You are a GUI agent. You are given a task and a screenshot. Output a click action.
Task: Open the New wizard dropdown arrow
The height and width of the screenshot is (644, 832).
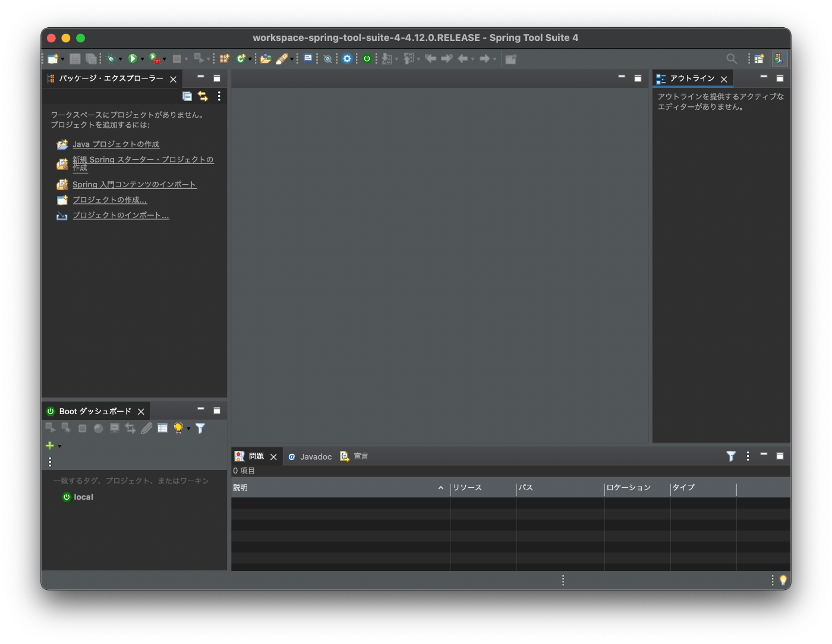[x=62, y=59]
